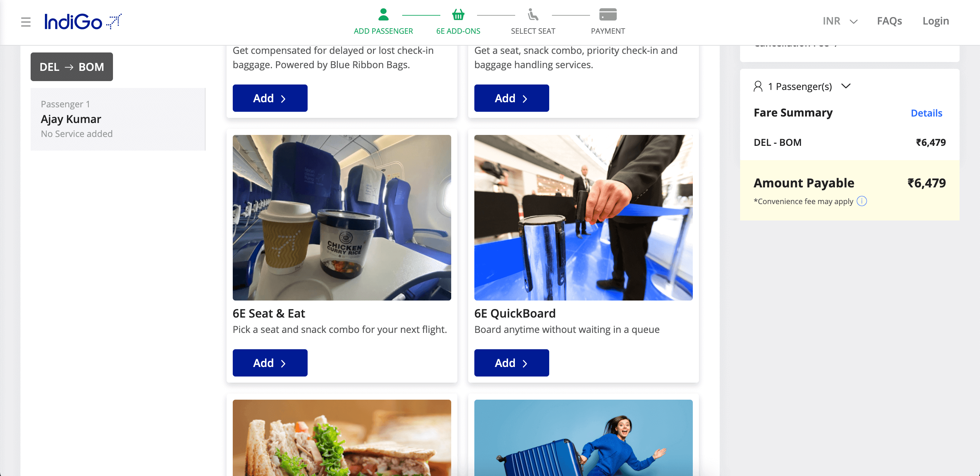Screen dimensions: 980x476
Task: Add the delayed baggage protection service
Action: click(270, 98)
